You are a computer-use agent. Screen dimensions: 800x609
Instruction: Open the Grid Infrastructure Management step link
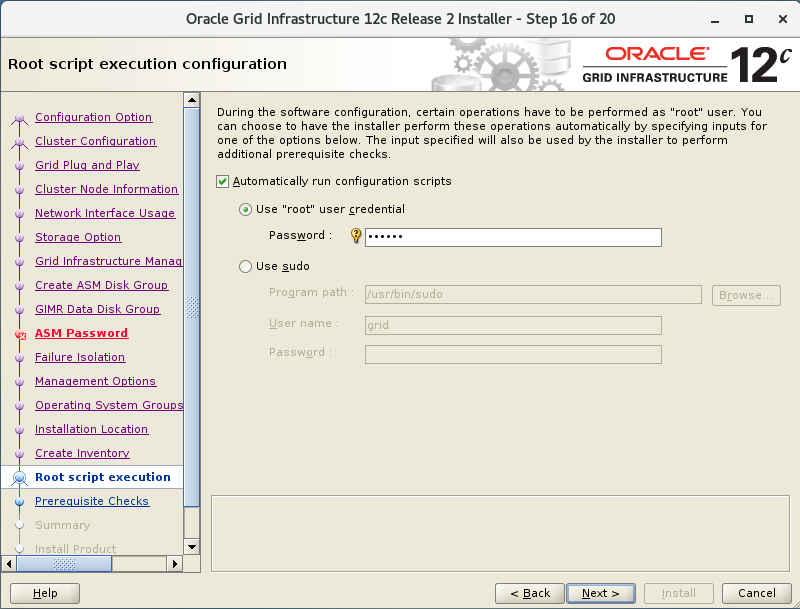108,261
